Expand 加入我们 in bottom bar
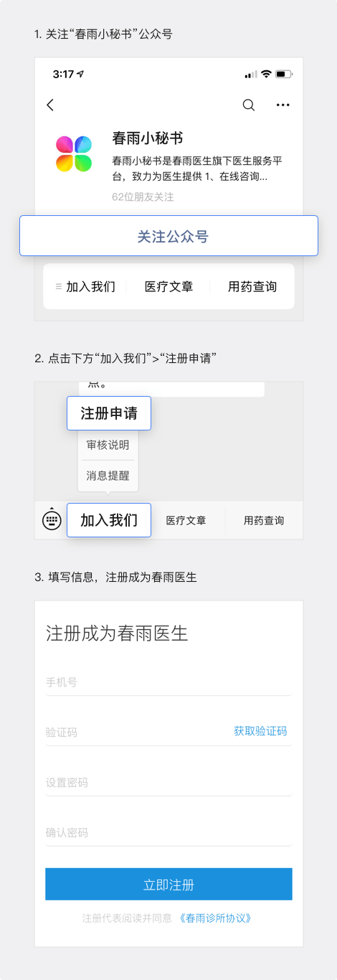 tap(109, 520)
